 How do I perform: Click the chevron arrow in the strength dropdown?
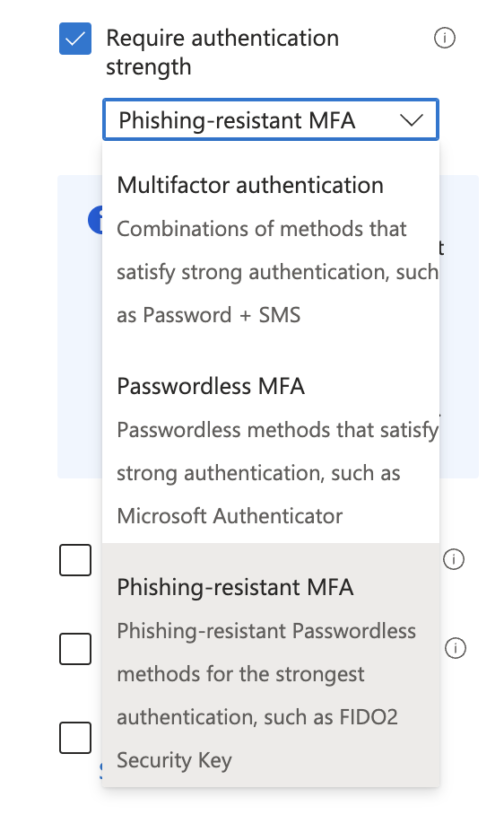[412, 120]
